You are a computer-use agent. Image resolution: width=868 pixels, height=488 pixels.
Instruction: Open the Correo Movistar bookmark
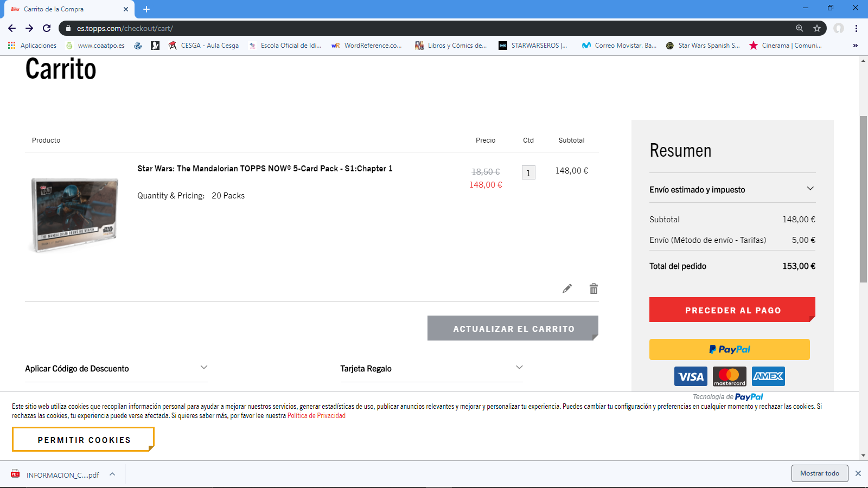click(x=619, y=46)
